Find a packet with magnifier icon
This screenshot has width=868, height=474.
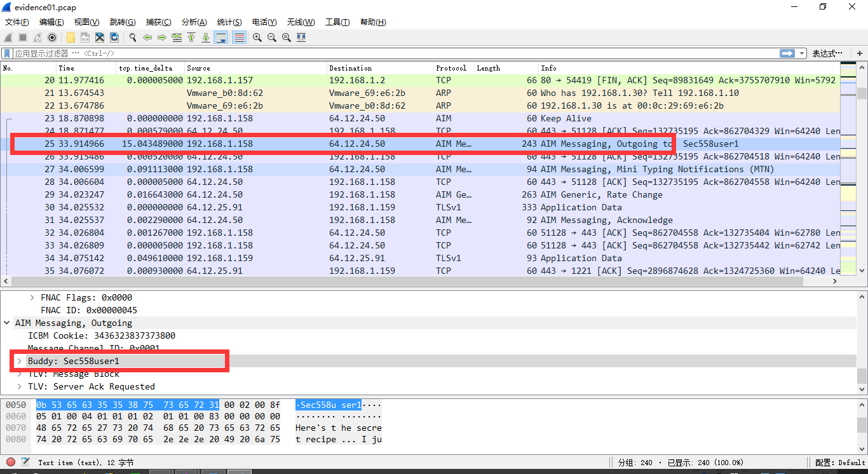coord(133,37)
